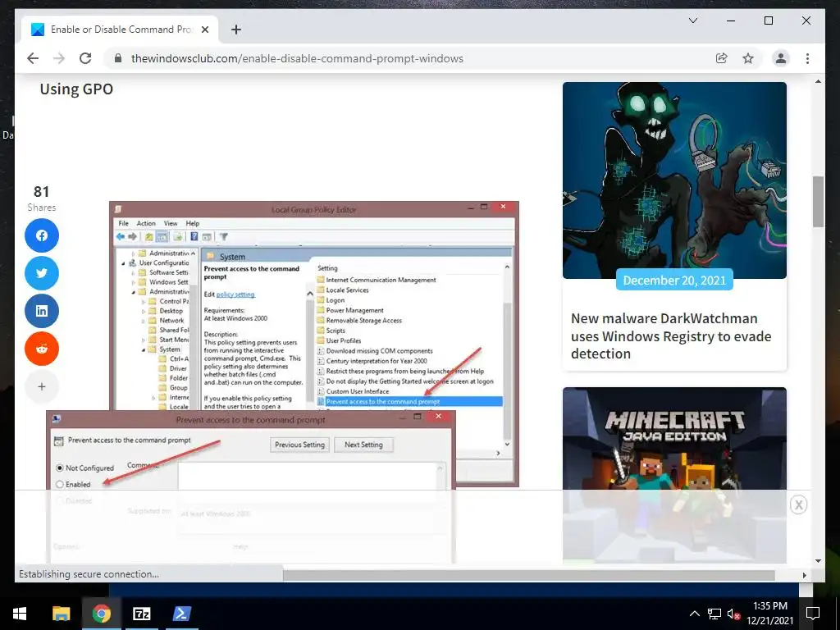The image size is (840, 630).
Task: Open a new browser tab
Action: tap(235, 30)
